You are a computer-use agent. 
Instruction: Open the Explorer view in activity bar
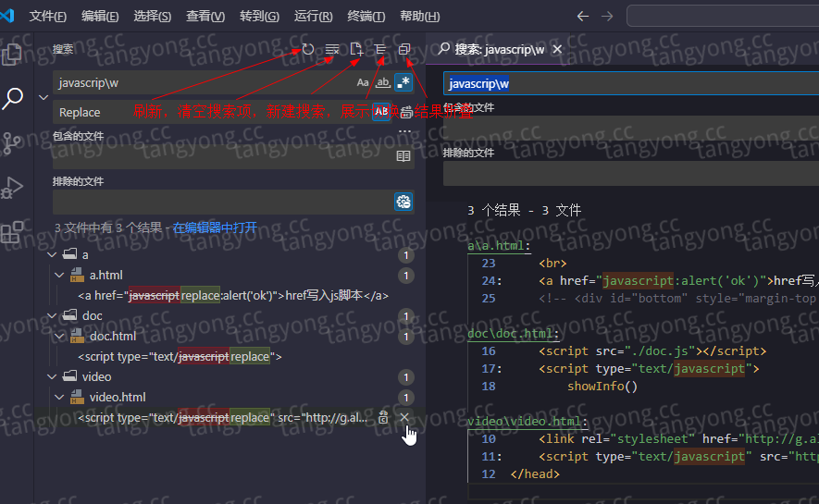coord(13,55)
